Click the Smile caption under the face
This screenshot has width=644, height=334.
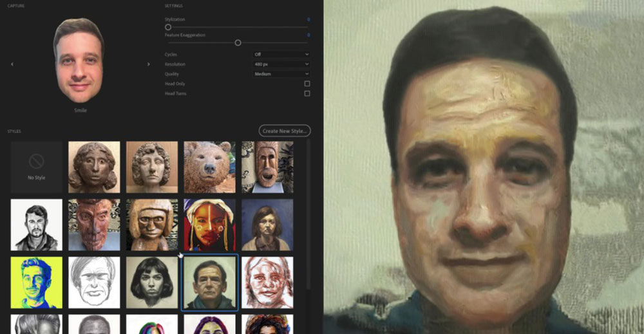80,111
